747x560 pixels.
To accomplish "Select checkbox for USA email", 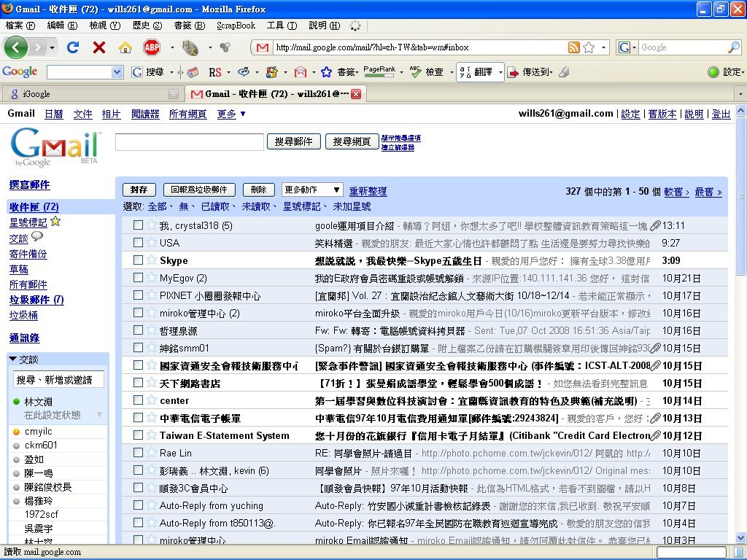I will 138,242.
